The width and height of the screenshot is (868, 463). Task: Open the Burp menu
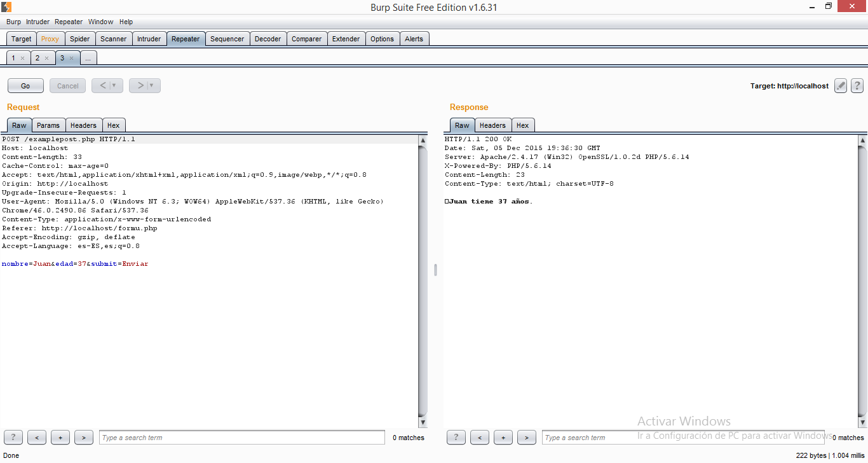click(x=13, y=22)
